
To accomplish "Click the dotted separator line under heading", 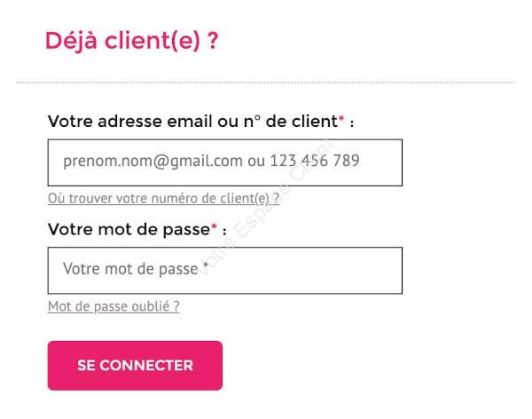I will coord(266,83).
